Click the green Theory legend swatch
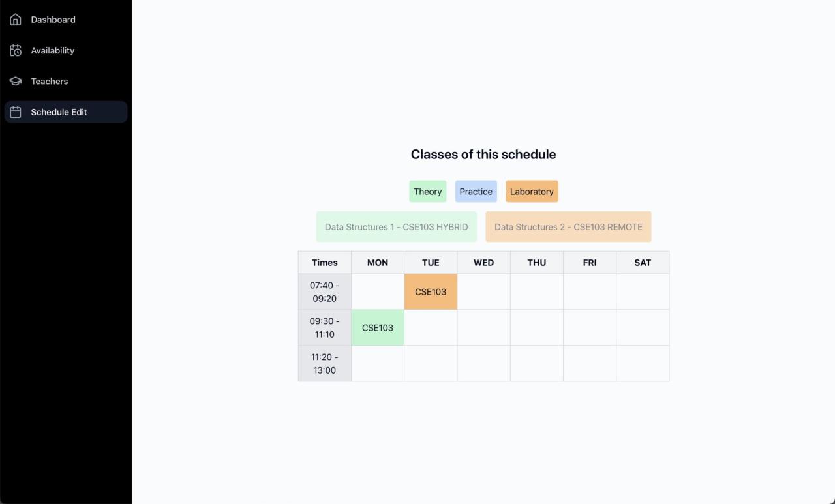Viewport: 835px width, 504px height. tap(428, 192)
